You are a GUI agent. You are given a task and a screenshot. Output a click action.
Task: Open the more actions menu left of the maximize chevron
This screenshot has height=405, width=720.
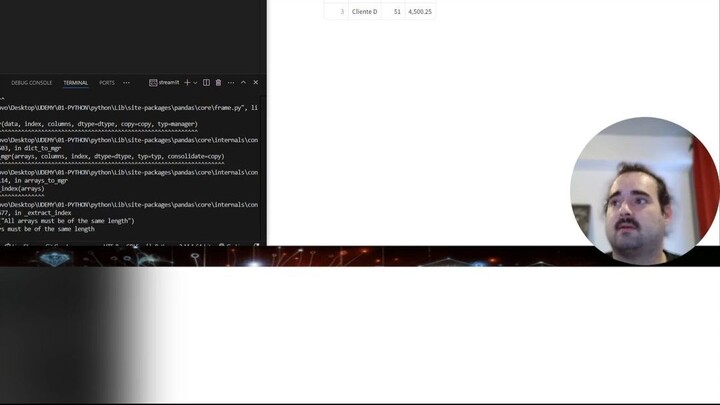click(x=230, y=83)
